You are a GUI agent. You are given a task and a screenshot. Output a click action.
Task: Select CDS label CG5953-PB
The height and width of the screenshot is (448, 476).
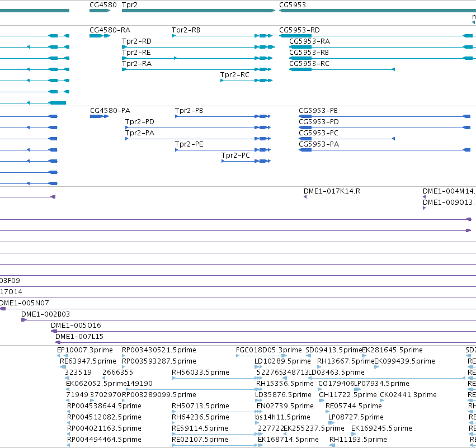(x=318, y=111)
